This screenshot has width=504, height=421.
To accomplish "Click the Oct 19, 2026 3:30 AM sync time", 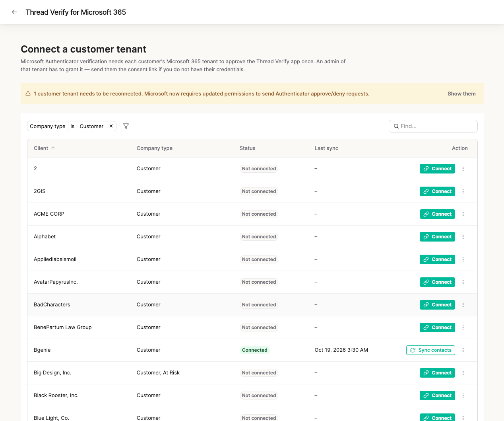I will 341,350.
